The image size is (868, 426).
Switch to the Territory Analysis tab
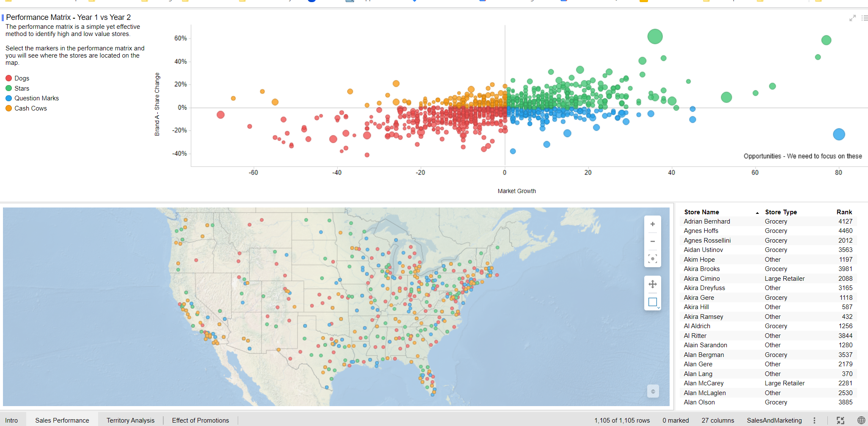coord(130,420)
